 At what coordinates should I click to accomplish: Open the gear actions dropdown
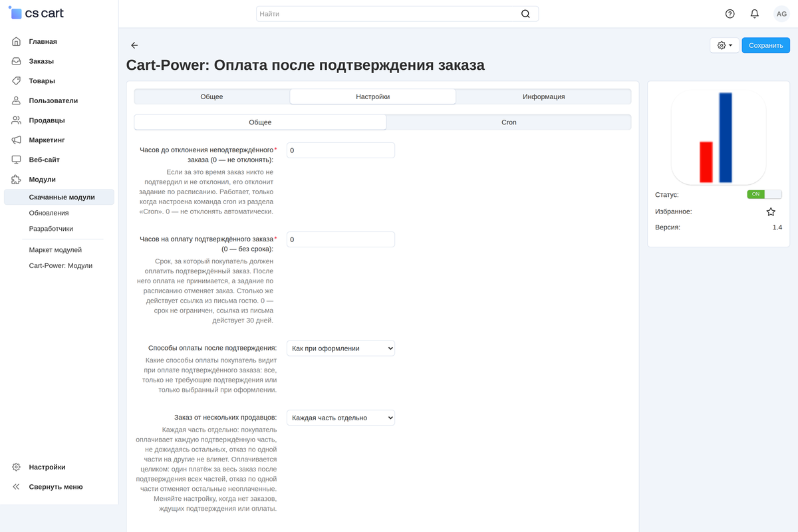(x=724, y=45)
